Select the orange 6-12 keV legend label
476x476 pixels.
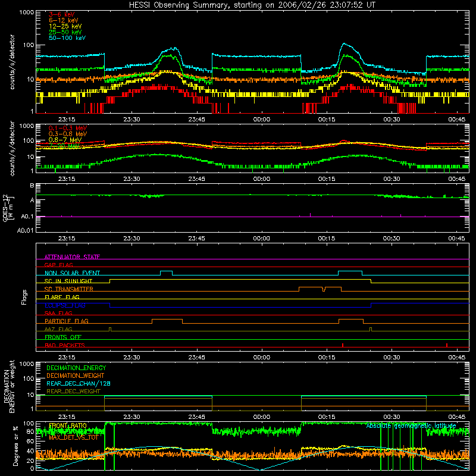tap(64, 20)
